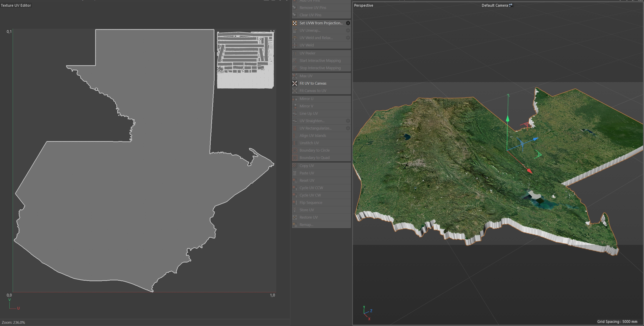Click the Mirror U icon
This screenshot has width=644, height=326.
pyautogui.click(x=295, y=99)
